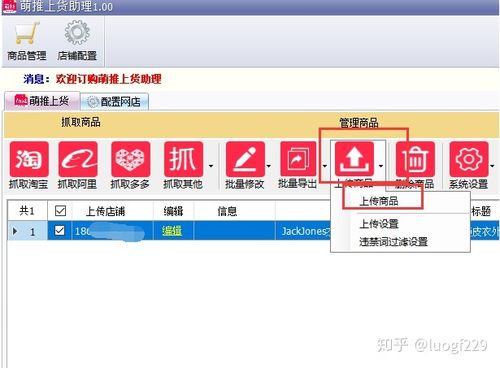
Task: Click the 共1 count cell
Action: pos(27,211)
